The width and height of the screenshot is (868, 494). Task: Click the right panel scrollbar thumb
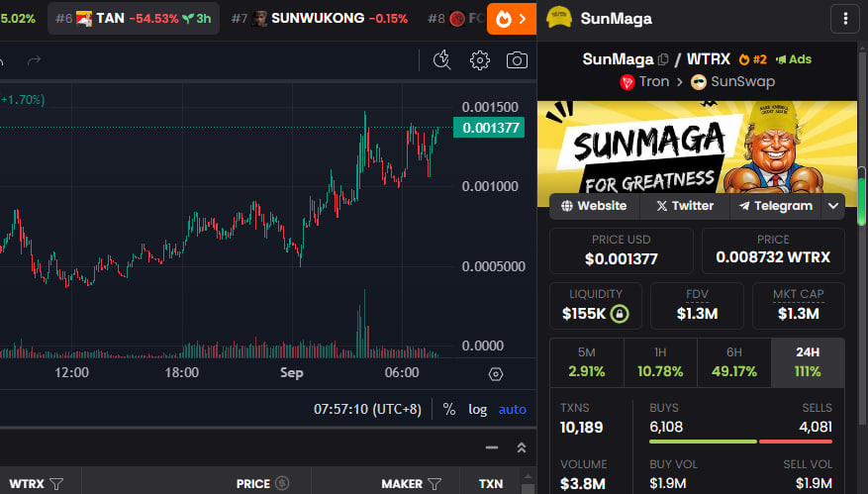click(x=861, y=195)
